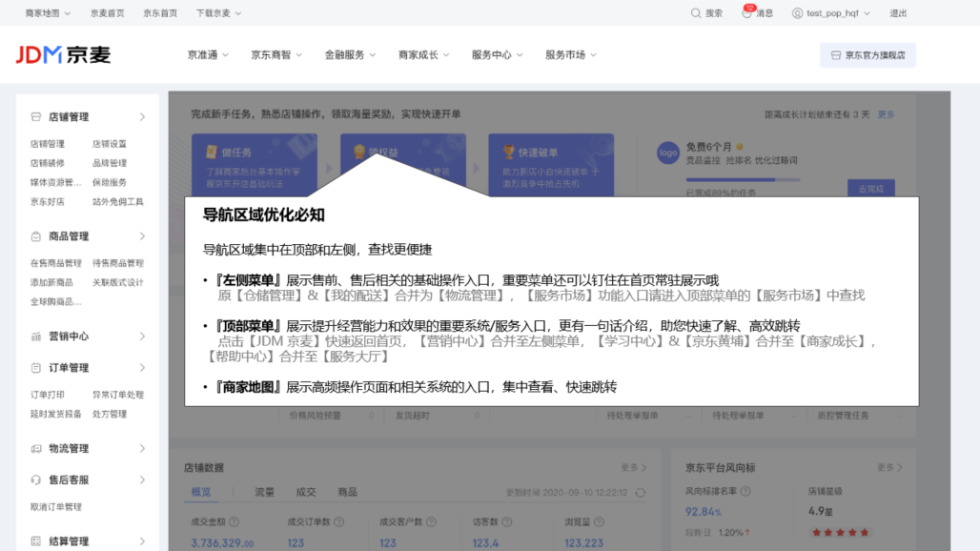Open the 商家地图 dropdown
This screenshot has width=980, height=551.
point(48,13)
